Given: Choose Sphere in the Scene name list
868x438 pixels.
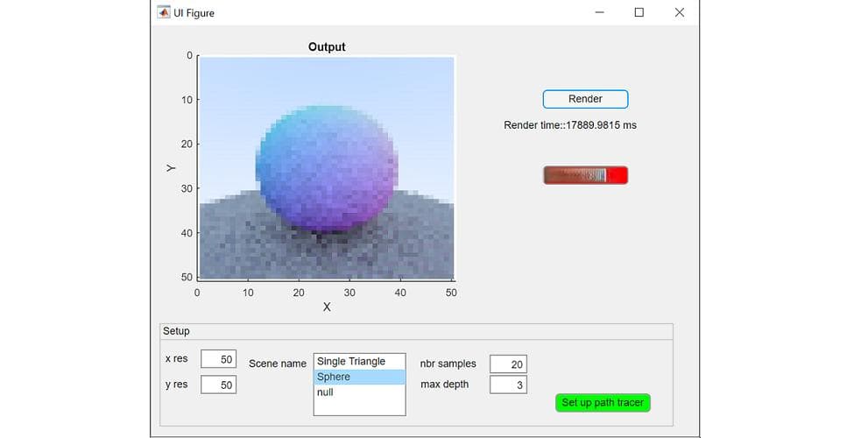Looking at the screenshot, I should point(359,377).
